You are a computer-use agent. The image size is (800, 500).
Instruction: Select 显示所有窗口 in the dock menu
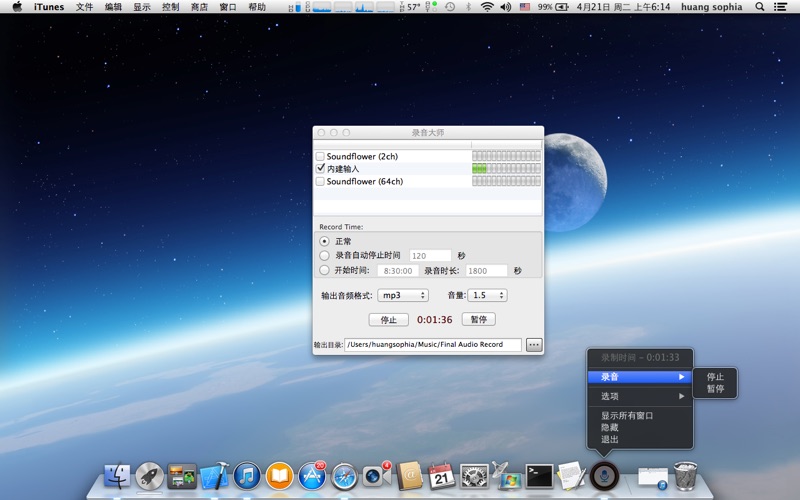(627, 415)
